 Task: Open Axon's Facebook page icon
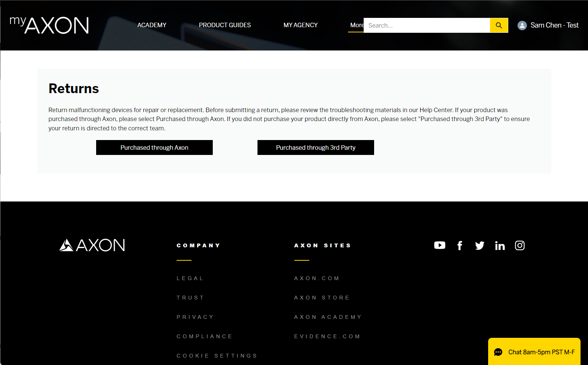460,245
